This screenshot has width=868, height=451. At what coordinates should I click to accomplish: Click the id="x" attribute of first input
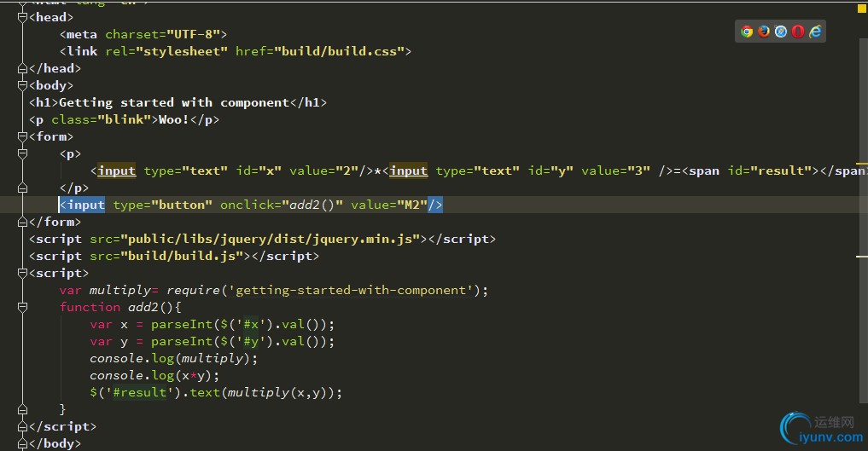[259, 171]
